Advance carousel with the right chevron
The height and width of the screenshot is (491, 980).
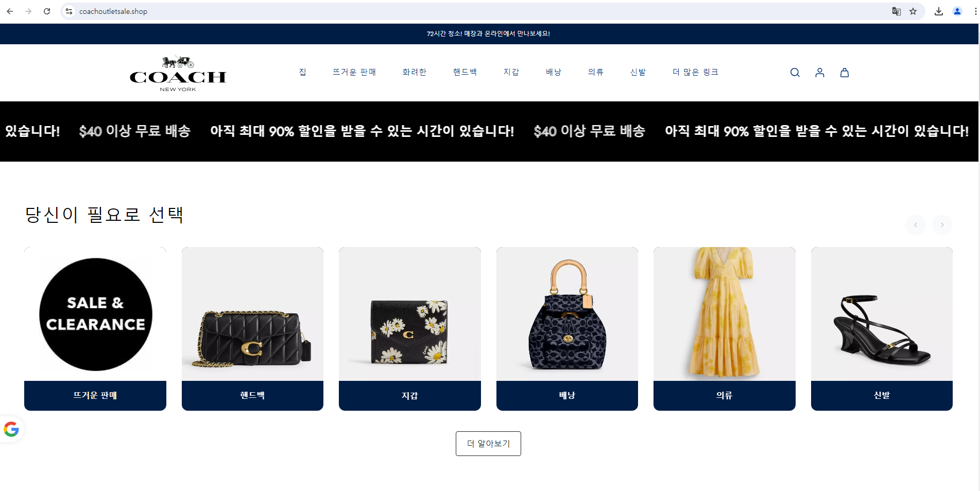(x=942, y=225)
